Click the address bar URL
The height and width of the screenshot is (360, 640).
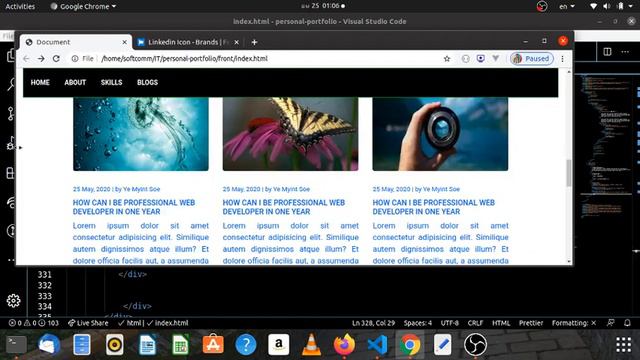coord(184,59)
